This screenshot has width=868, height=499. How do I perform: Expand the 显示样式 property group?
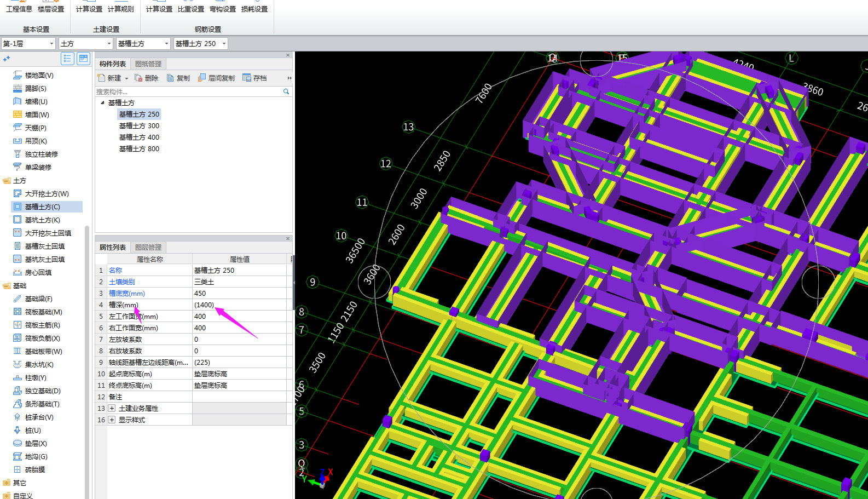pos(112,420)
